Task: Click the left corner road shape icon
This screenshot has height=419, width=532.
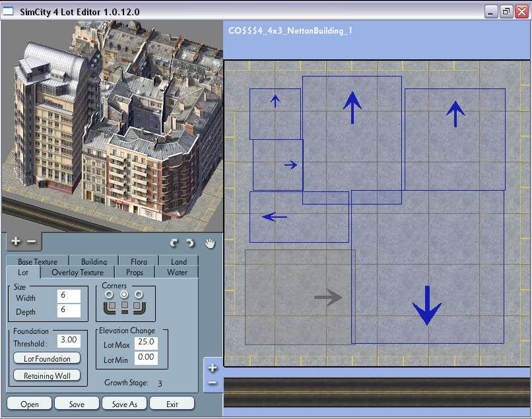Action: coord(110,308)
